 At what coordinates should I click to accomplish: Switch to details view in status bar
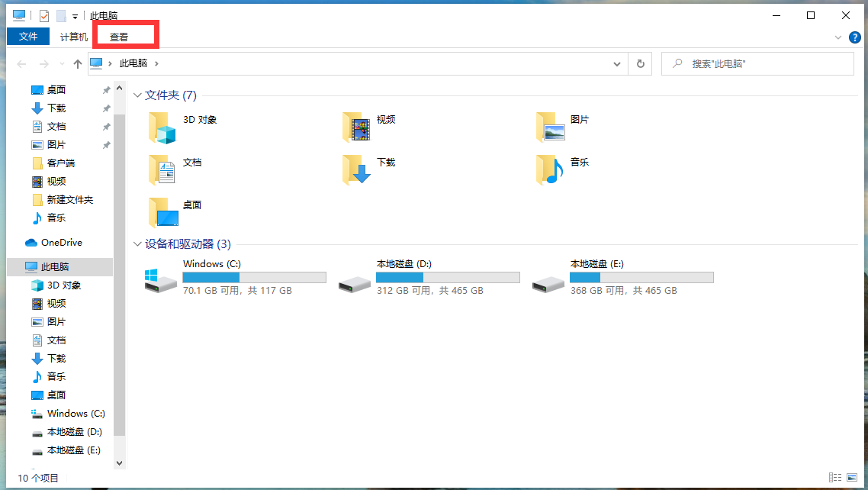pos(834,477)
